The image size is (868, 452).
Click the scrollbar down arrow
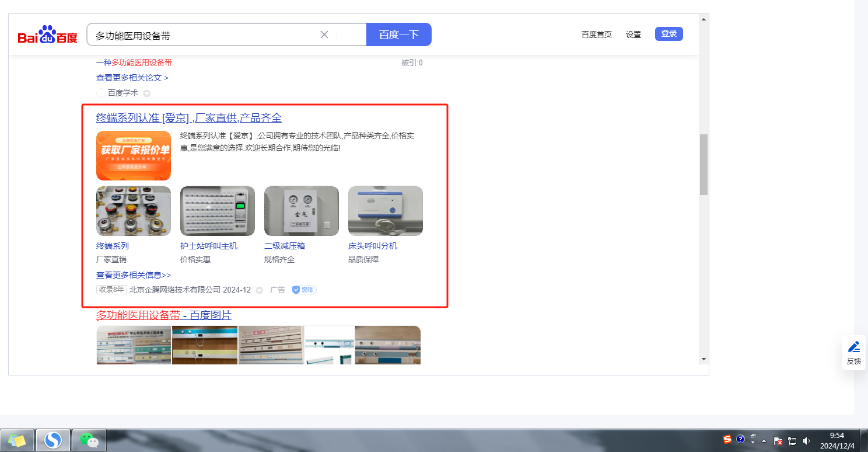click(x=703, y=359)
